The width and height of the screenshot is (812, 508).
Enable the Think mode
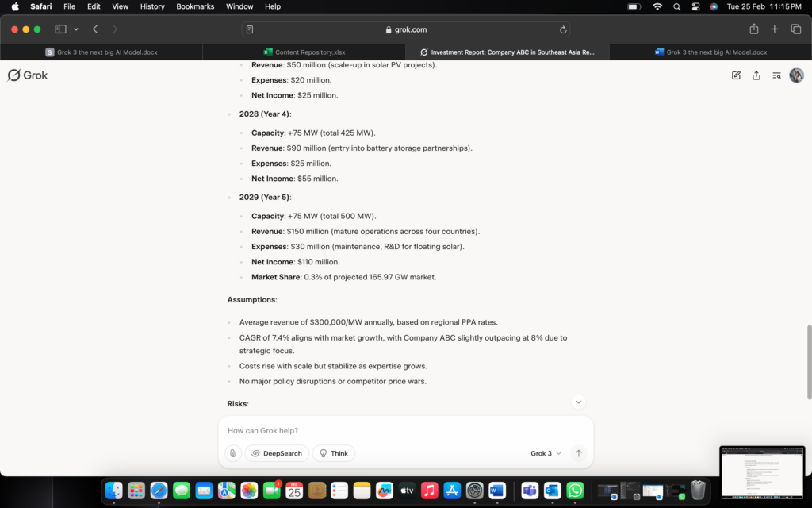click(x=334, y=453)
